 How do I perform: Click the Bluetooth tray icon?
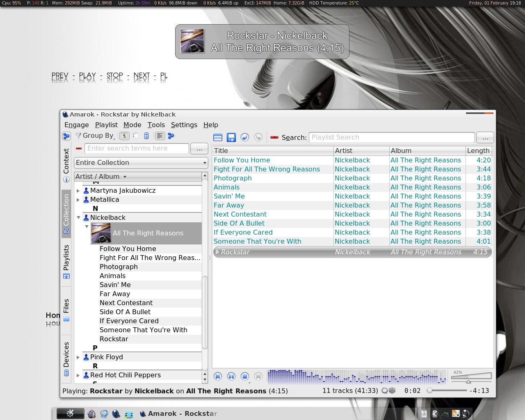pyautogui.click(x=434, y=414)
